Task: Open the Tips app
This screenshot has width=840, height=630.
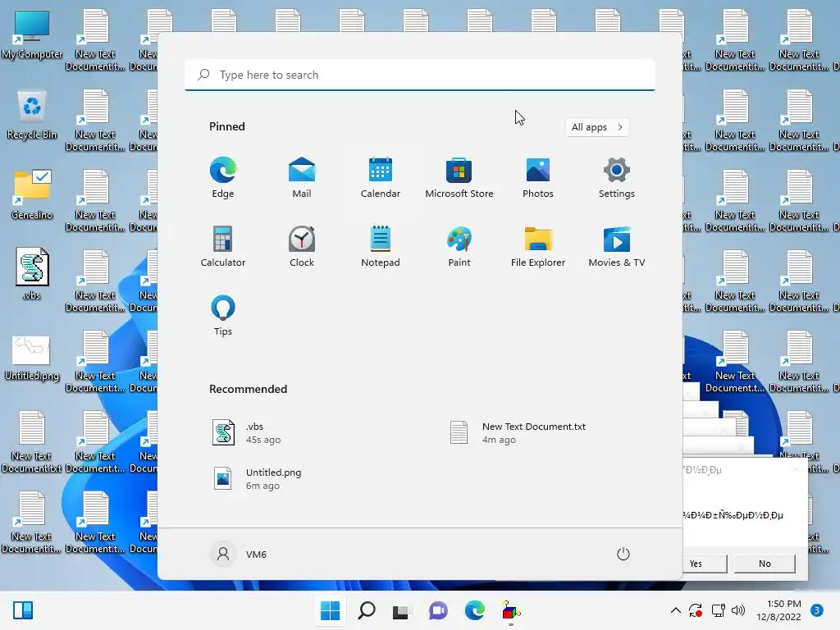Action: click(223, 316)
